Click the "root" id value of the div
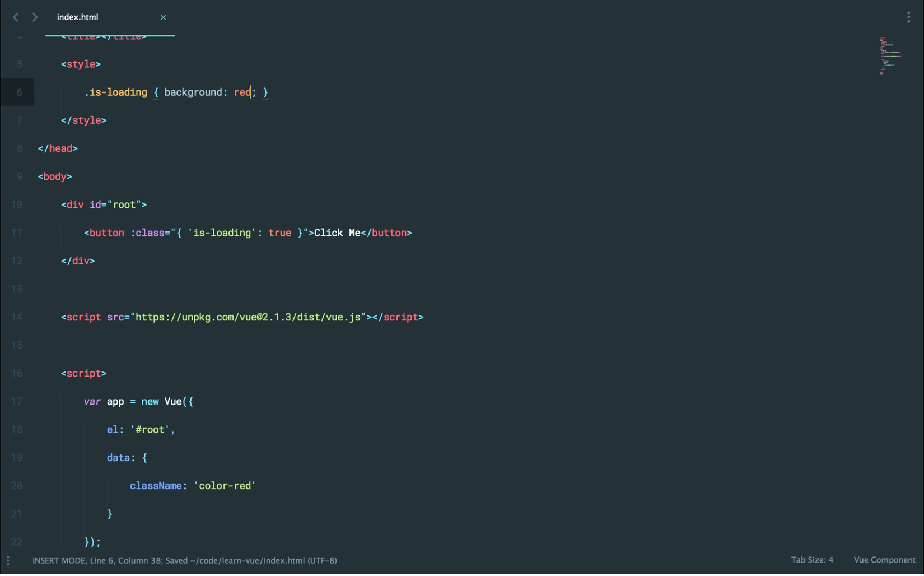Screen dimensions: 924x576 click(x=124, y=205)
